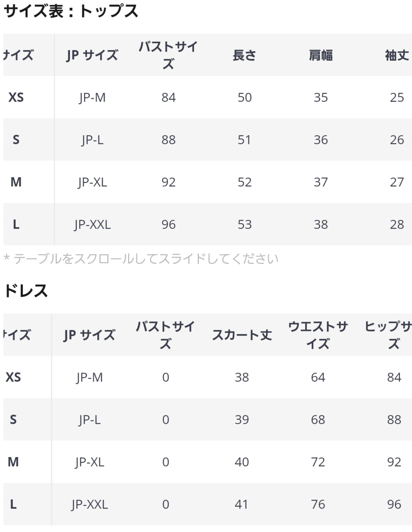Click the ヒップサイズ column header

tap(388, 335)
